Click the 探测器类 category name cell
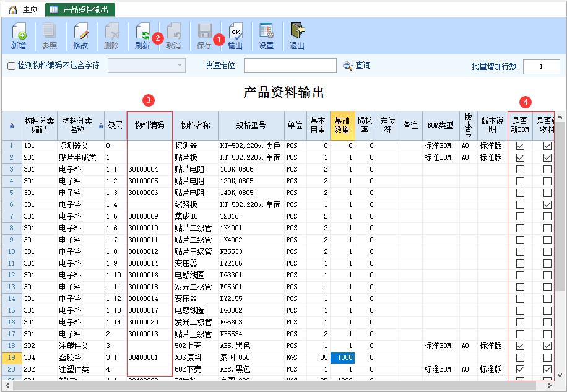This screenshot has height=392, width=567. click(81, 146)
